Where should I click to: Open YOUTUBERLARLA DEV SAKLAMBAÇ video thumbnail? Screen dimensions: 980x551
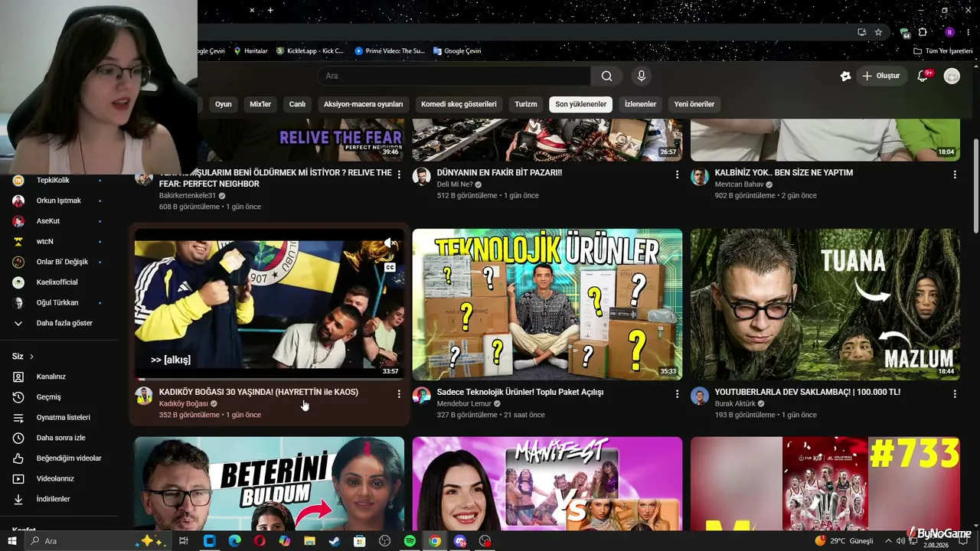[x=825, y=305]
